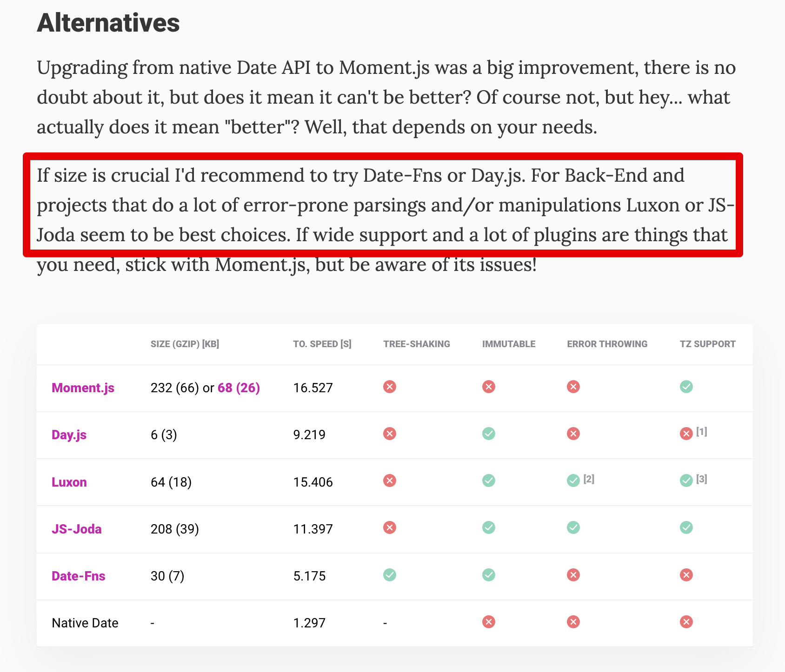
Task: Click speed value 11.397
Action: [313, 529]
